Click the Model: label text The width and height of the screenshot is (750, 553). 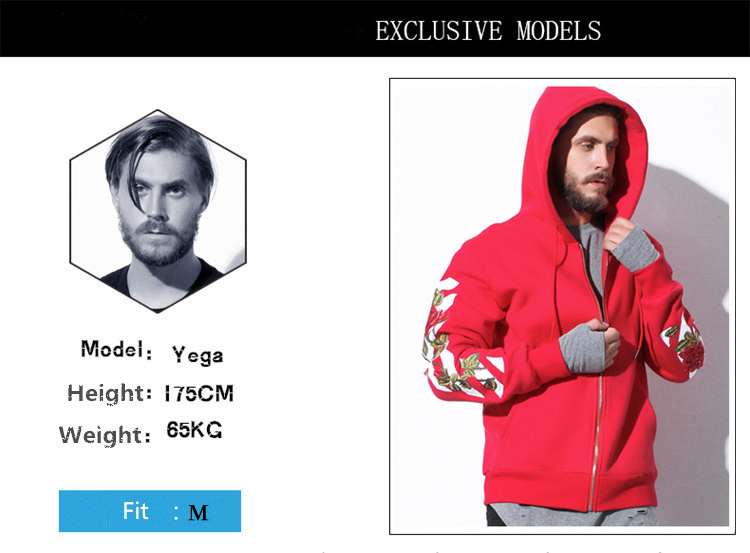coord(116,350)
